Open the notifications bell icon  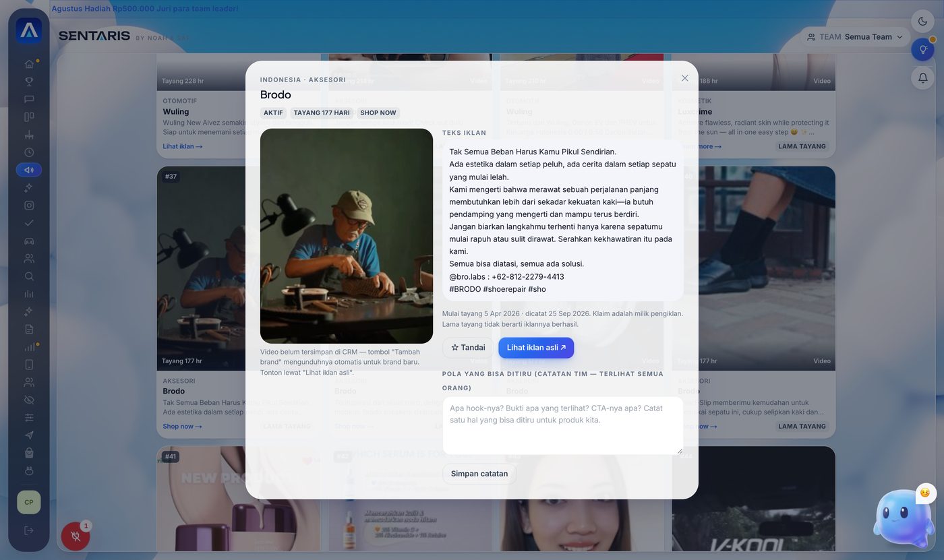922,77
